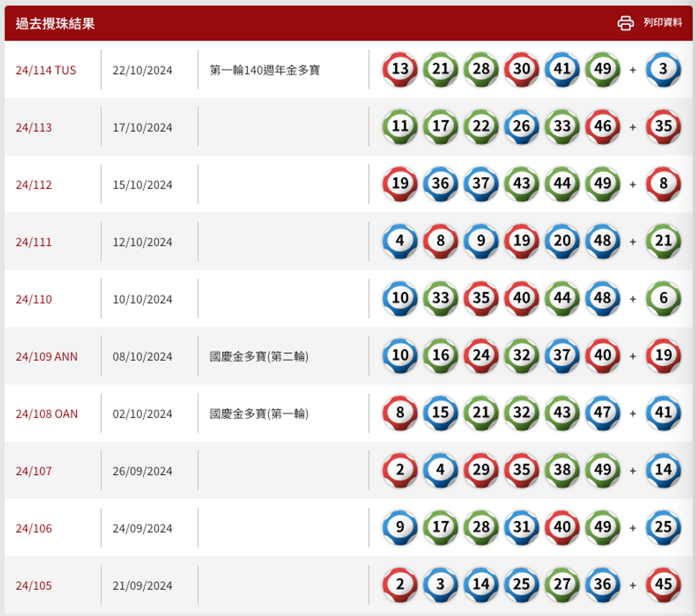This screenshot has height=616, width=696.
Task: Click the snowball name 國慶金多寶(第二輪)
Action: [x=260, y=356]
